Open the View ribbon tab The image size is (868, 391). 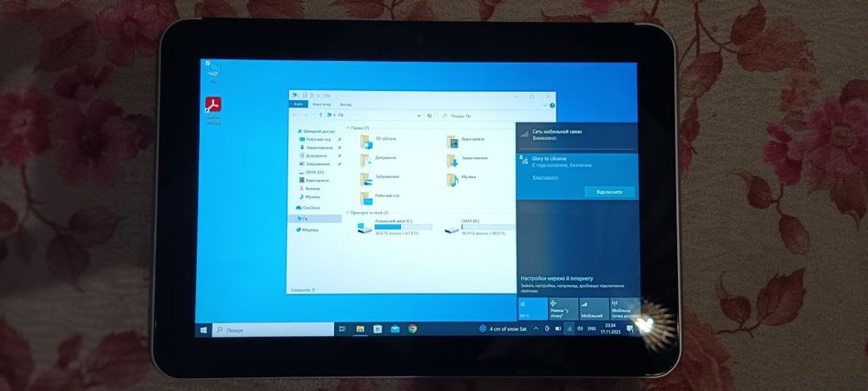pyautogui.click(x=345, y=104)
